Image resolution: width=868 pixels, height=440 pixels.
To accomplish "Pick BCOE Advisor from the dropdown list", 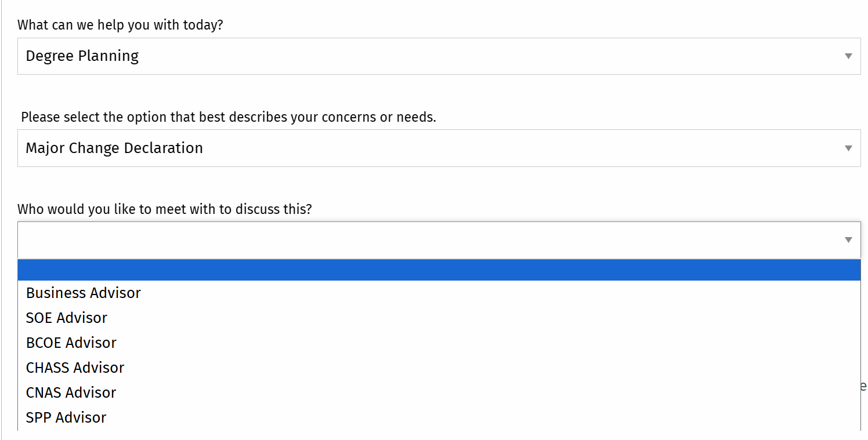I will click(x=71, y=343).
